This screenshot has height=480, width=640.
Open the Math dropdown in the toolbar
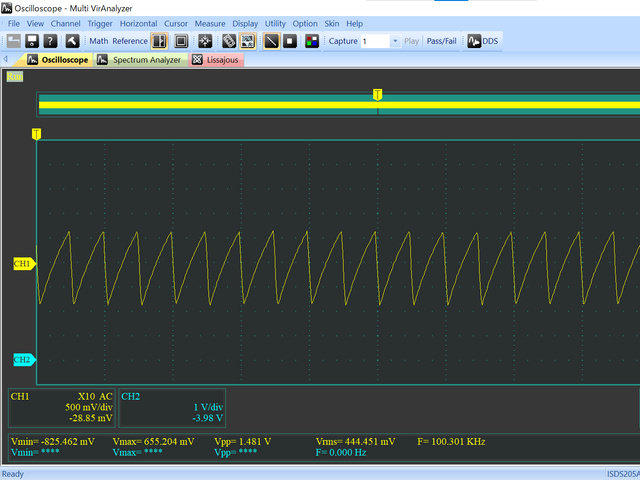click(98, 41)
